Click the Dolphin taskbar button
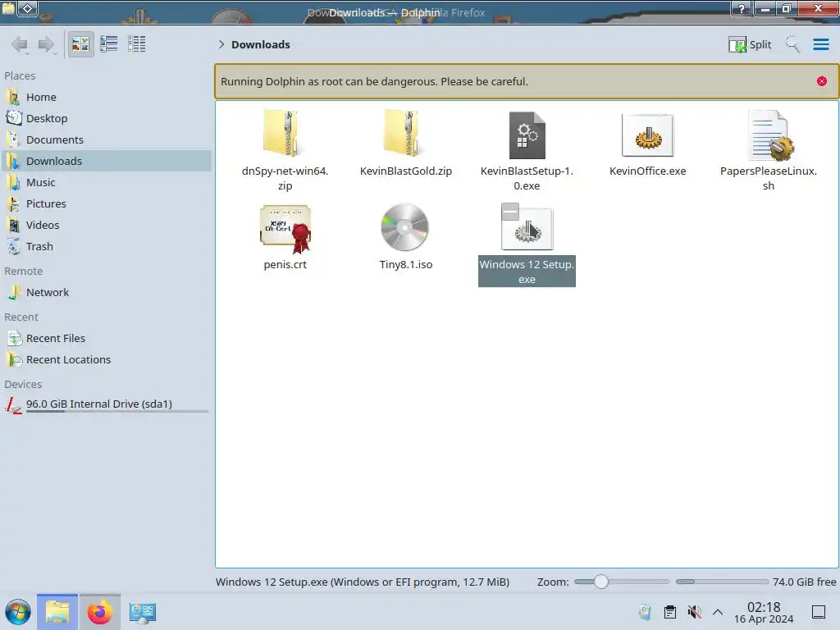The width and height of the screenshot is (840, 630). (57, 612)
